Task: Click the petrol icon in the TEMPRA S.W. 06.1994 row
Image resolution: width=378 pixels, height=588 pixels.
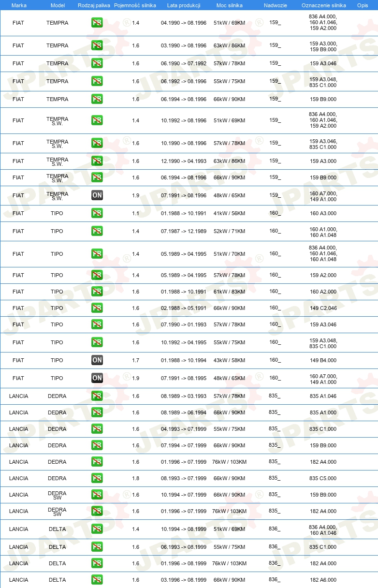Action: (x=97, y=177)
